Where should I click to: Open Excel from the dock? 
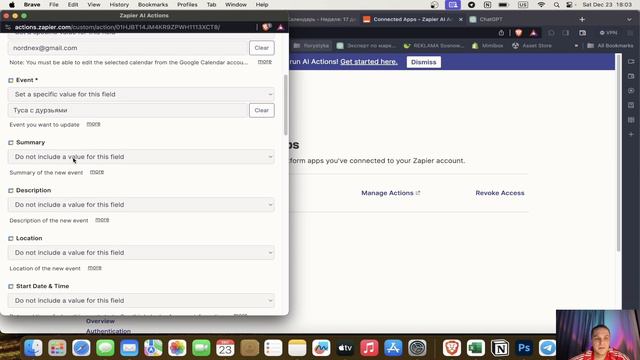(x=476, y=348)
